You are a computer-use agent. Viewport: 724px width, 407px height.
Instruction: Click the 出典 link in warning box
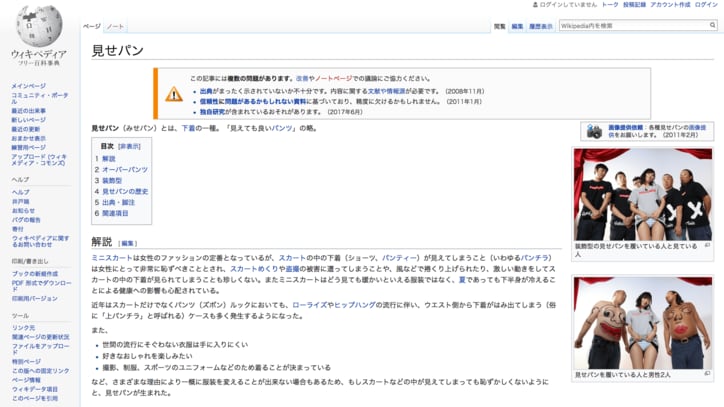206,91
